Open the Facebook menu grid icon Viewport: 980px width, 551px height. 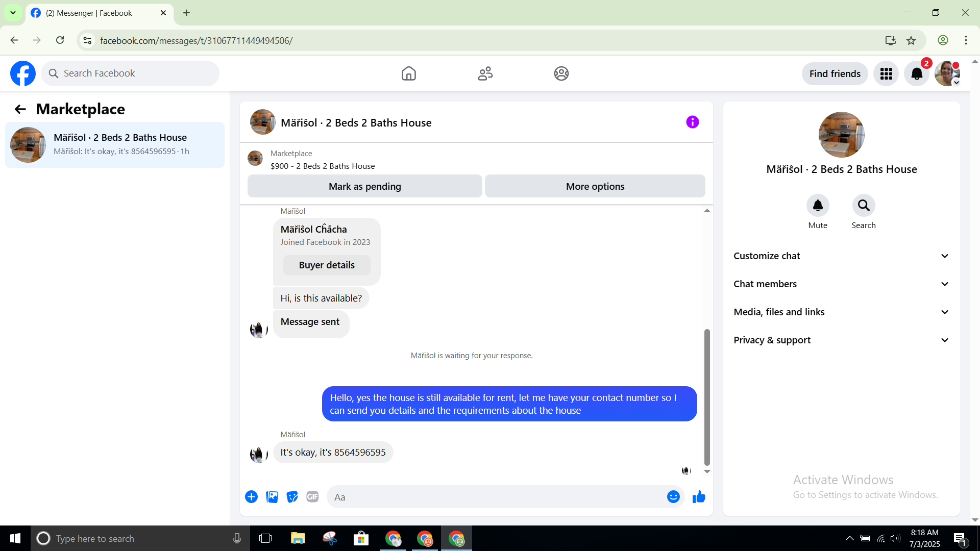[886, 74]
